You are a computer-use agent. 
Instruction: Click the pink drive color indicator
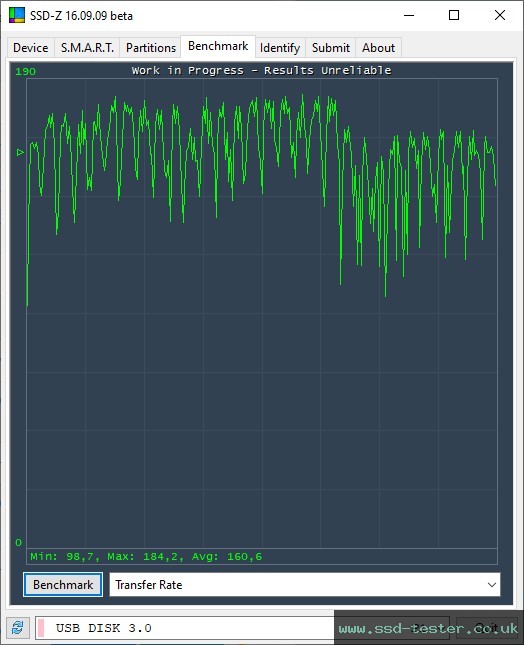(x=41, y=628)
